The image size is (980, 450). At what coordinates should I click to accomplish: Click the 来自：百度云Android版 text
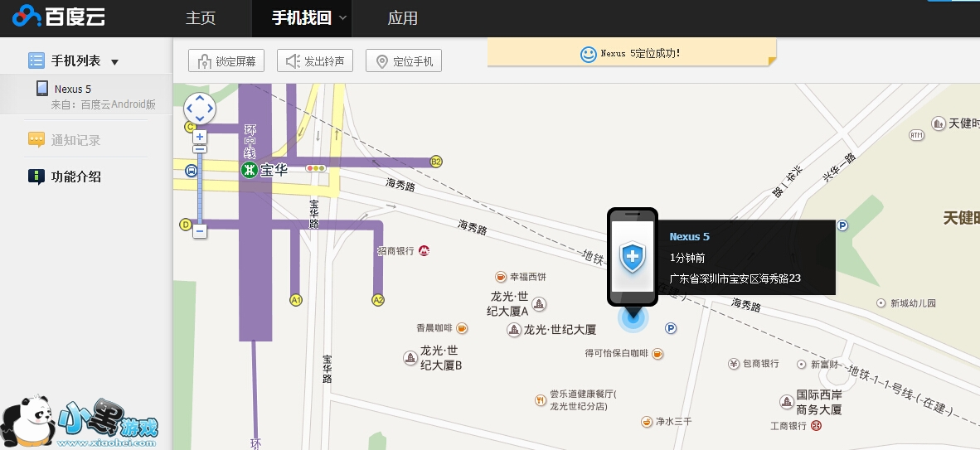(x=103, y=104)
